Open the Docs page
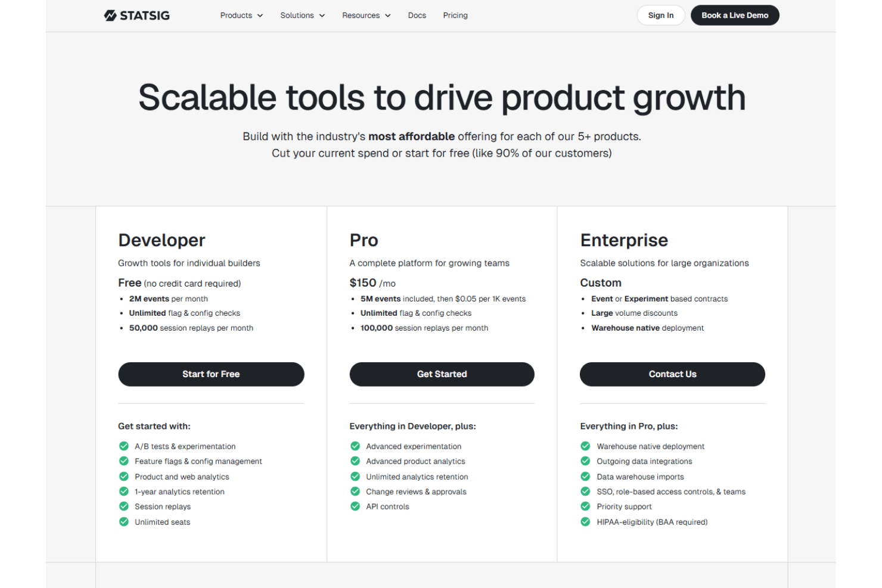The image size is (882, 588). (x=417, y=15)
